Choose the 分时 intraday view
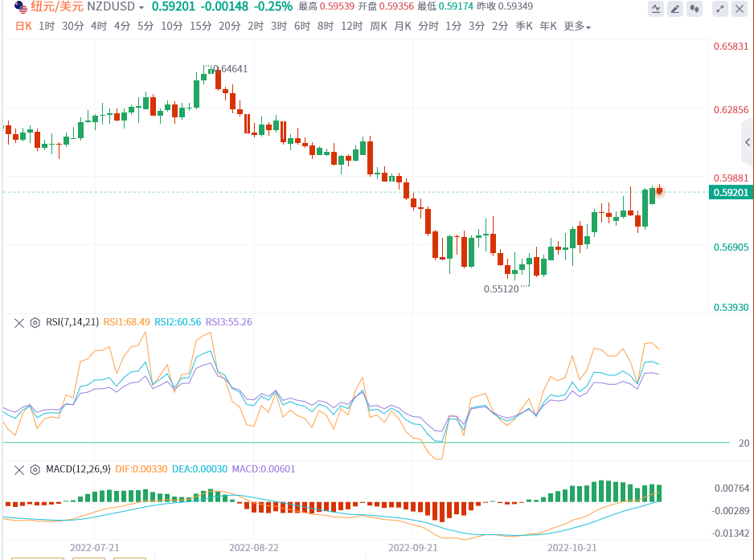This screenshot has width=754, height=560. [x=428, y=26]
